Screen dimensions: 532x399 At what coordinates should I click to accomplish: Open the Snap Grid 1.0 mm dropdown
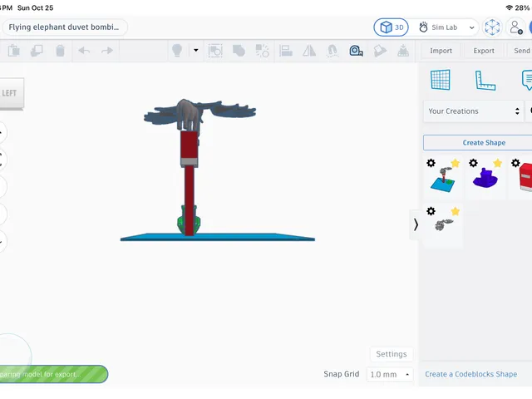[x=390, y=374]
